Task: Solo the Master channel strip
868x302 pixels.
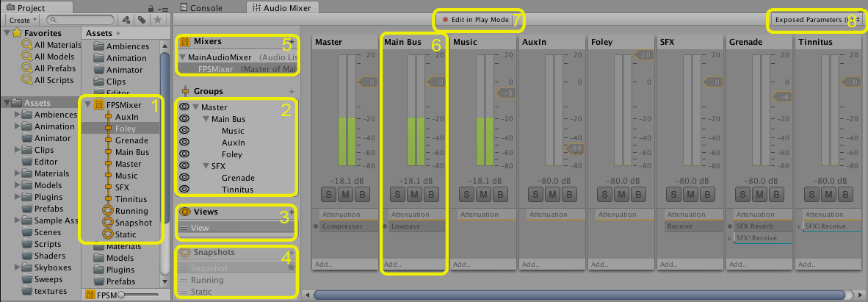Action: tap(328, 195)
